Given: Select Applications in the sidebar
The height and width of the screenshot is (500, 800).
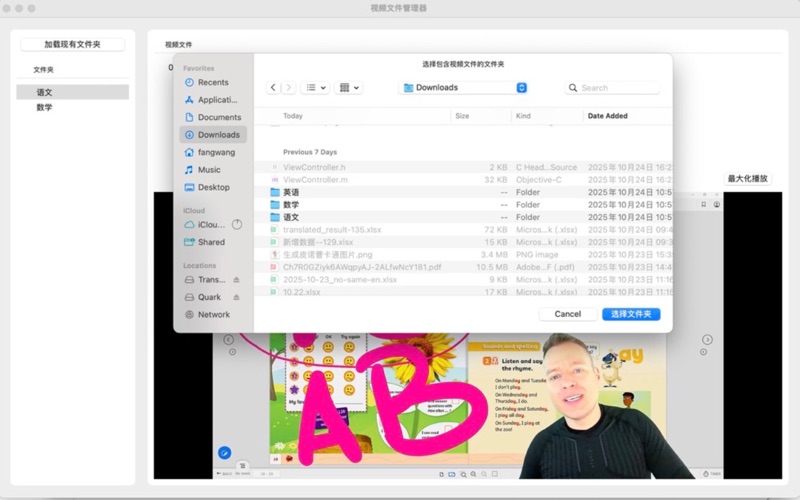Looking at the screenshot, I should 216,100.
